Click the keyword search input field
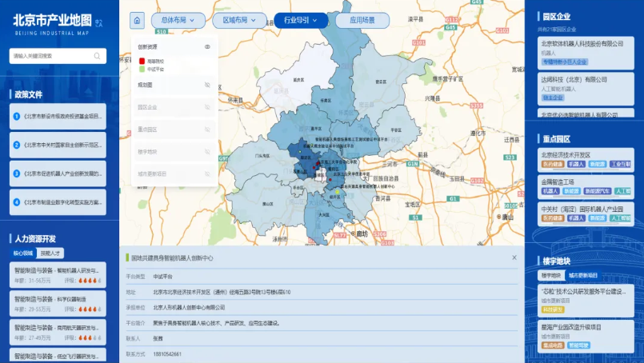Screen dimensions: 644x363 pos(50,56)
